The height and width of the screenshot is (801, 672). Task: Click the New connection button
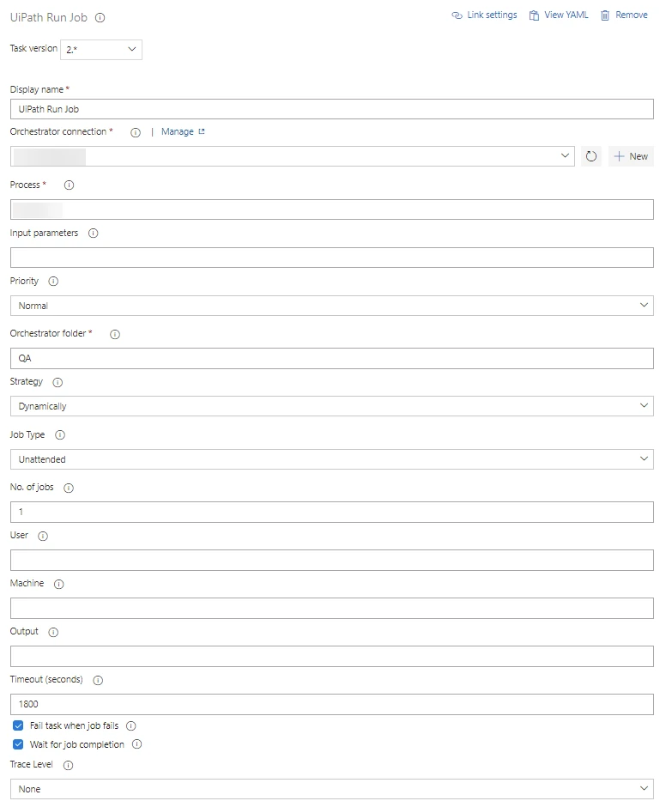coord(631,156)
